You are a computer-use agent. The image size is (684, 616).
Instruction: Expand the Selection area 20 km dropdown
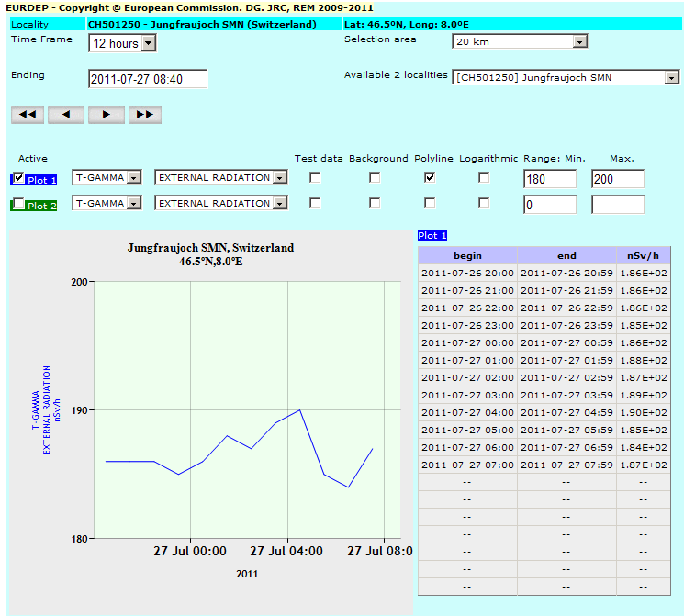point(520,41)
